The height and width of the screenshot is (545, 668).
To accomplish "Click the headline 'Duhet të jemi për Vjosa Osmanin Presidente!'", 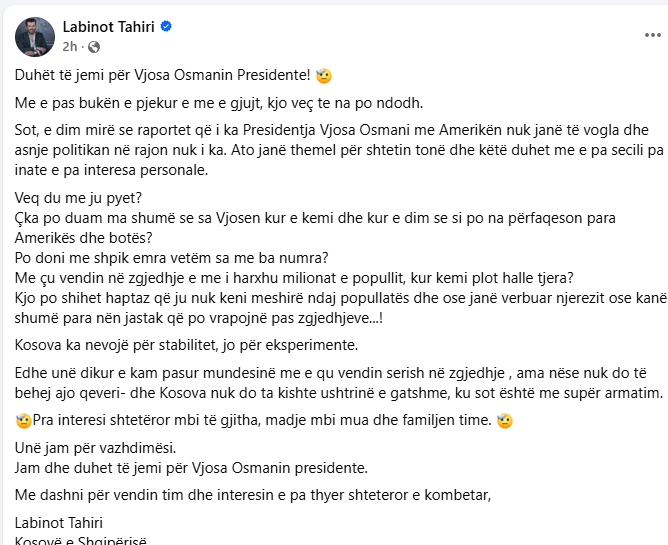I will click(x=165, y=77).
